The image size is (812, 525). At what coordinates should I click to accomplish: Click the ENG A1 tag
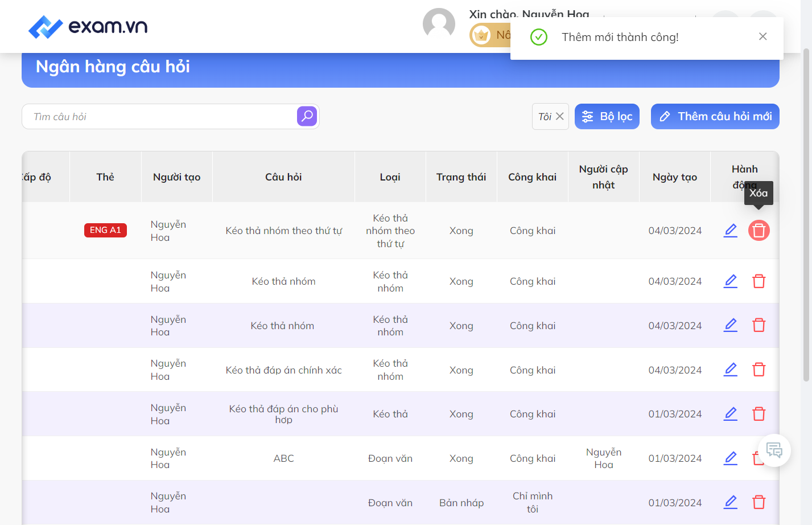pos(105,230)
